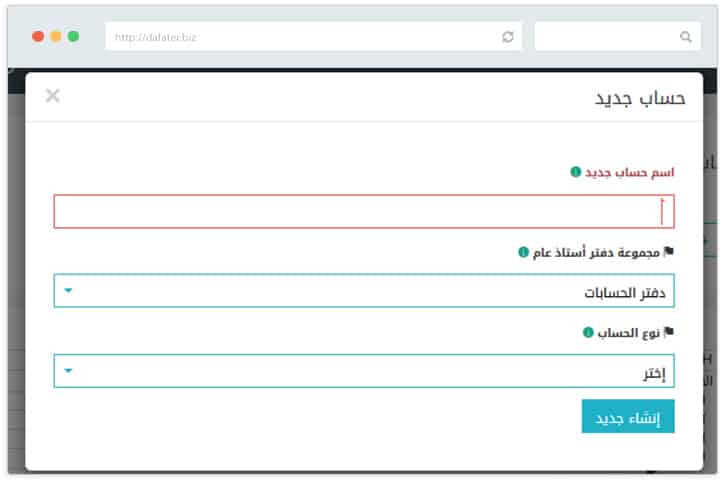Click flag icon next to نوع الحساب

(669, 332)
